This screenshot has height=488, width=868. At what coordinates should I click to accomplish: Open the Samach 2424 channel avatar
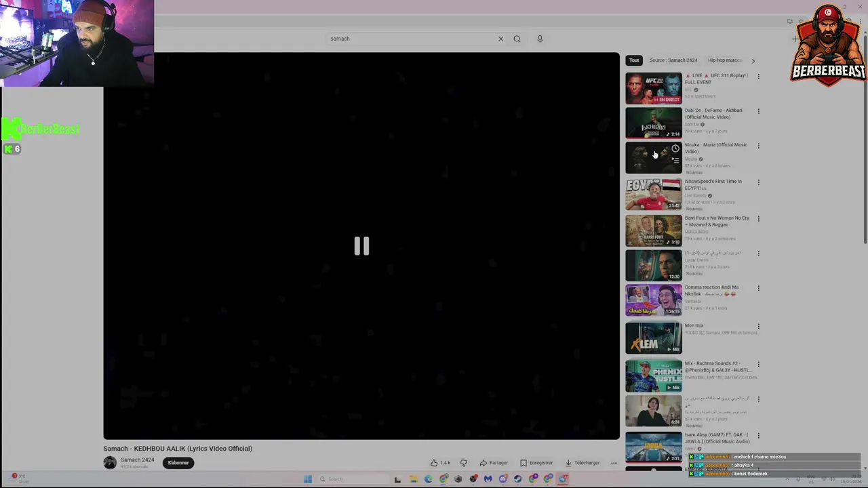tap(110, 463)
